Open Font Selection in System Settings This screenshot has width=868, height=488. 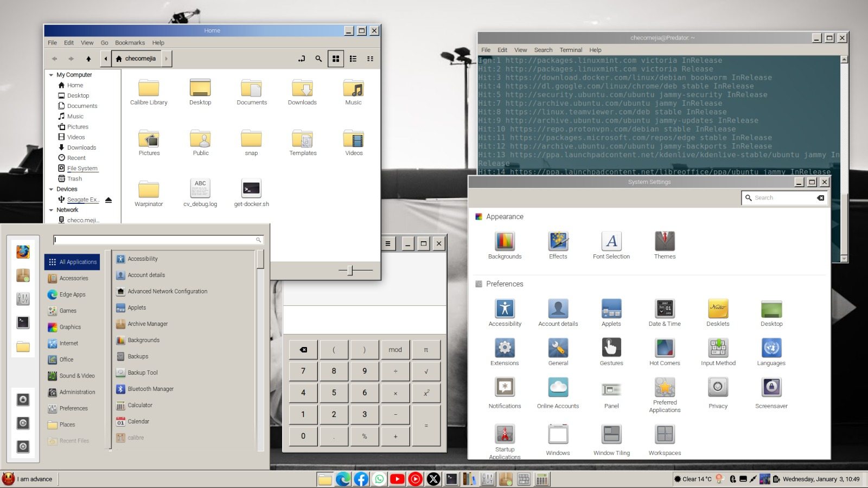(x=611, y=246)
